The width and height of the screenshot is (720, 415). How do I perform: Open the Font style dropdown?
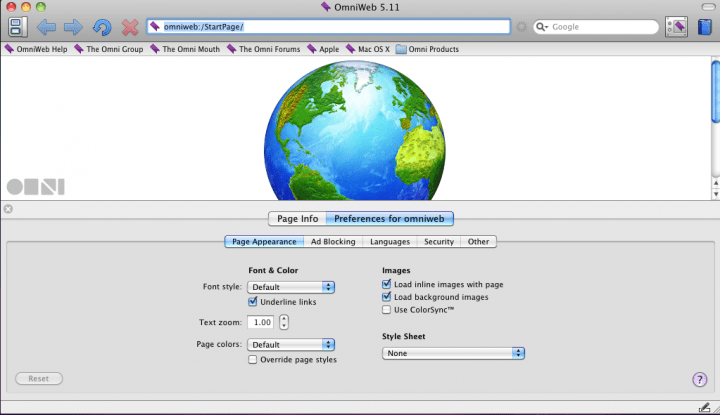291,287
